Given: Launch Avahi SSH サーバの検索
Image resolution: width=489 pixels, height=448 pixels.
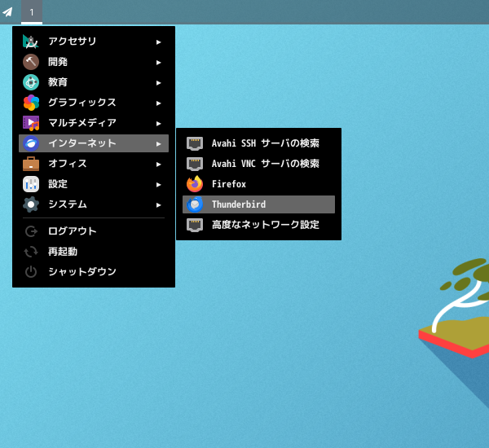Looking at the screenshot, I should (x=258, y=143).
